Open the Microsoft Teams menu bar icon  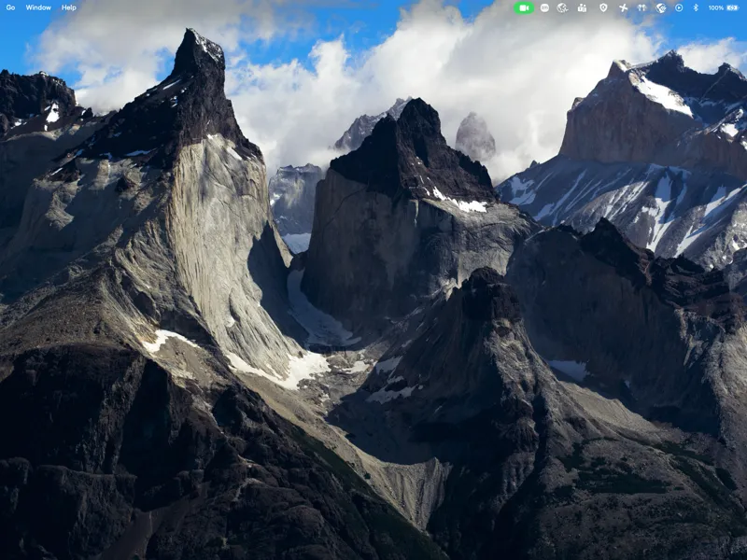click(582, 7)
